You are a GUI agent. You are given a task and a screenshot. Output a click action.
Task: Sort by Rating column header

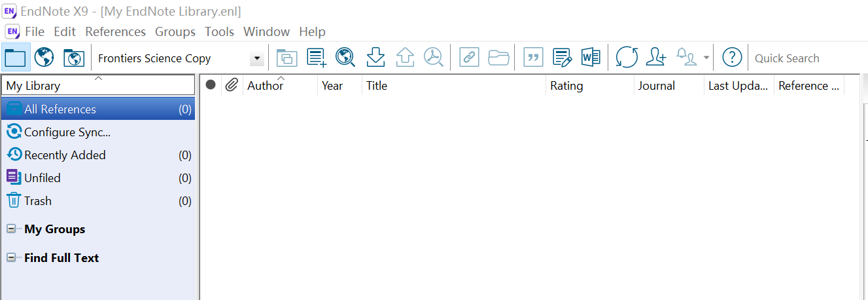coord(590,85)
